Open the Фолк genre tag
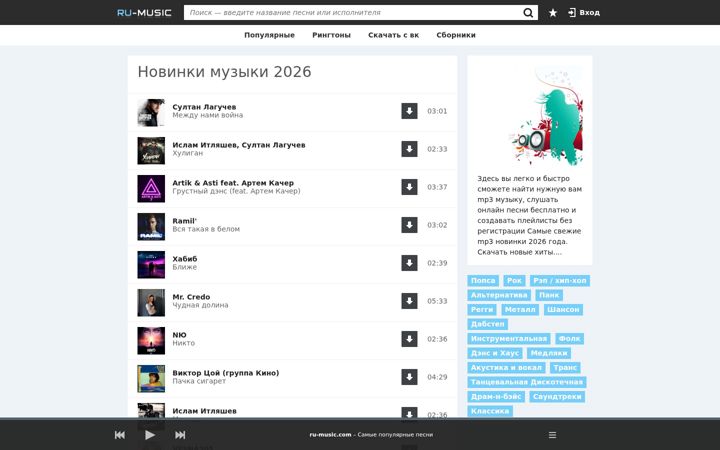Viewport: 720px width, 450px height. [x=570, y=339]
